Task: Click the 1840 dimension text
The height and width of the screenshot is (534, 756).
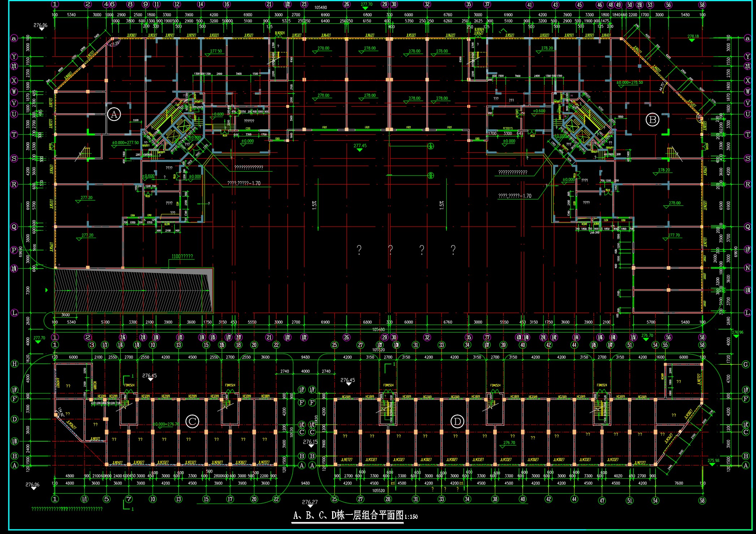Action: tap(616, 15)
